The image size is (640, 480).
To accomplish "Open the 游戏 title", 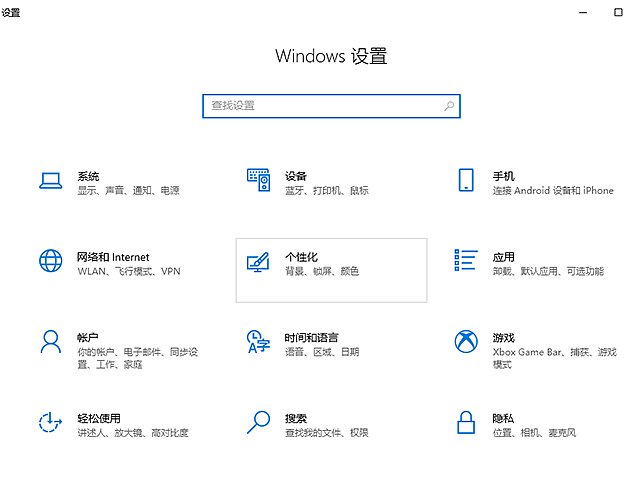I will [503, 338].
